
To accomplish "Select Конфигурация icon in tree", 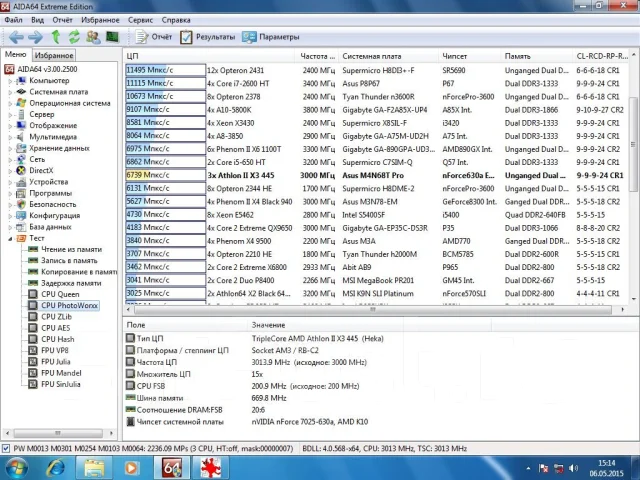I will [21, 216].
